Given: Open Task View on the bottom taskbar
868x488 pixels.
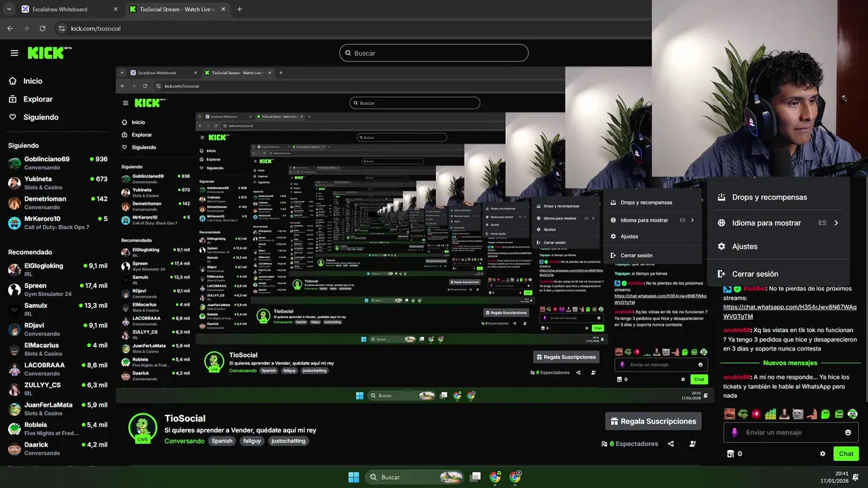Looking at the screenshot, I should coord(475,477).
